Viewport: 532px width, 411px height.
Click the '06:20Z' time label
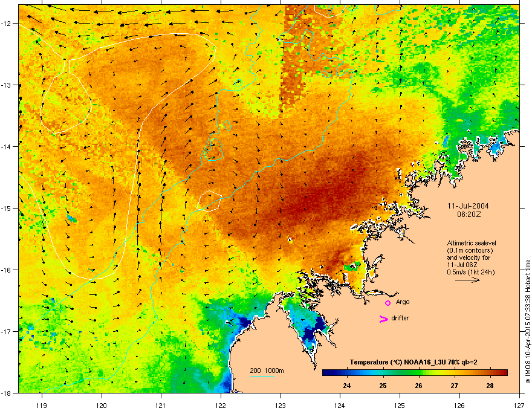pos(469,215)
